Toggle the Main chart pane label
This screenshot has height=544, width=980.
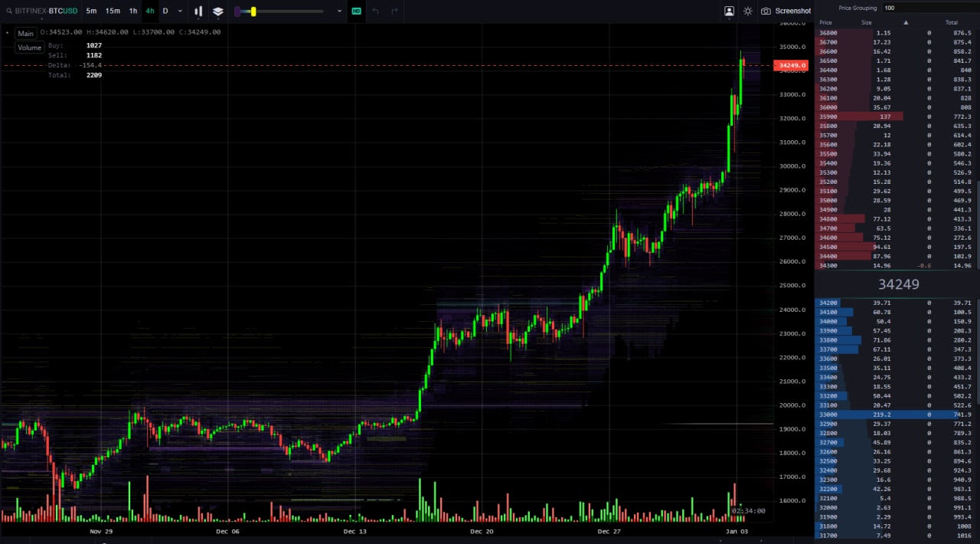click(x=26, y=34)
